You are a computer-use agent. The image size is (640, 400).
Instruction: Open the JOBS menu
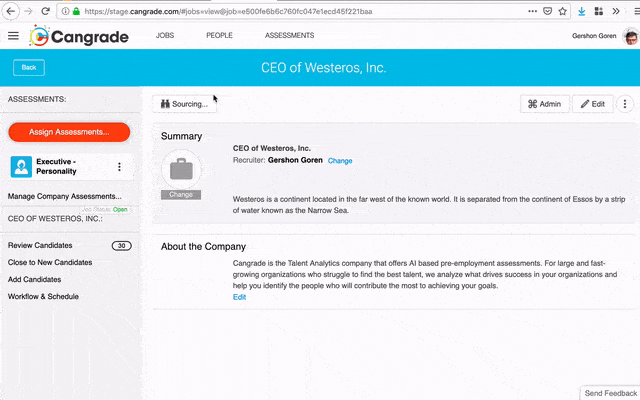pos(165,36)
